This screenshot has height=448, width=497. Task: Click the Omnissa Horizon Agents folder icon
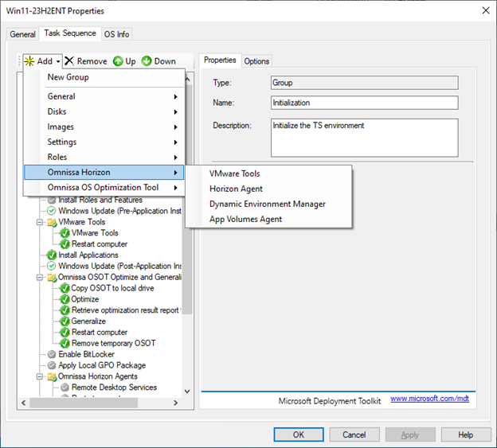(x=52, y=376)
